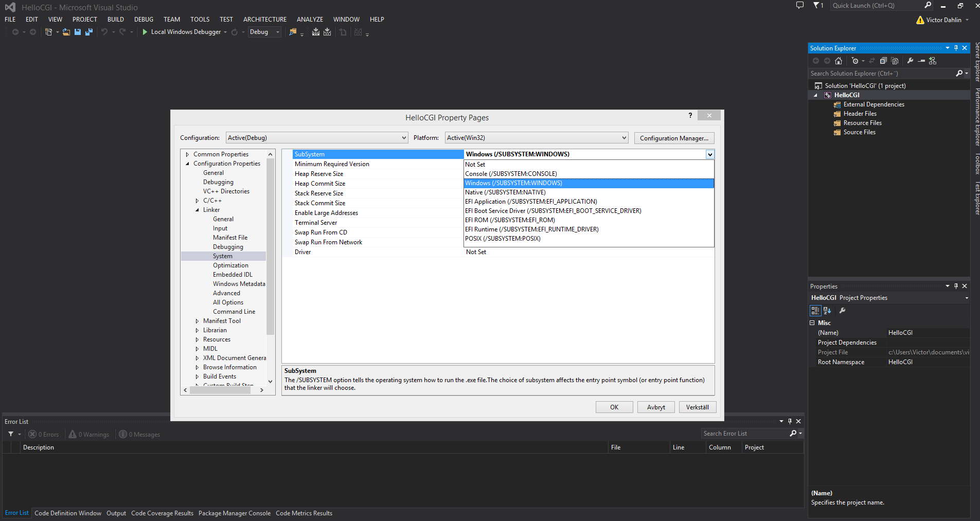Select the Optimization item under Linker
The image size is (980, 521).
coord(230,265)
